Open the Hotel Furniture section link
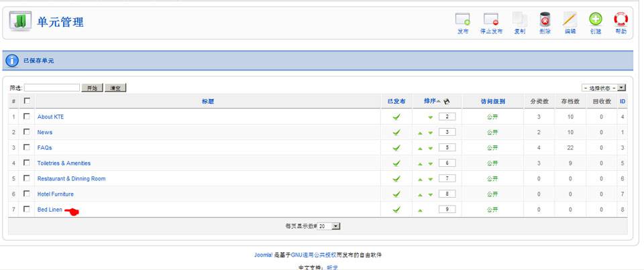The image size is (644, 270). coord(56,194)
